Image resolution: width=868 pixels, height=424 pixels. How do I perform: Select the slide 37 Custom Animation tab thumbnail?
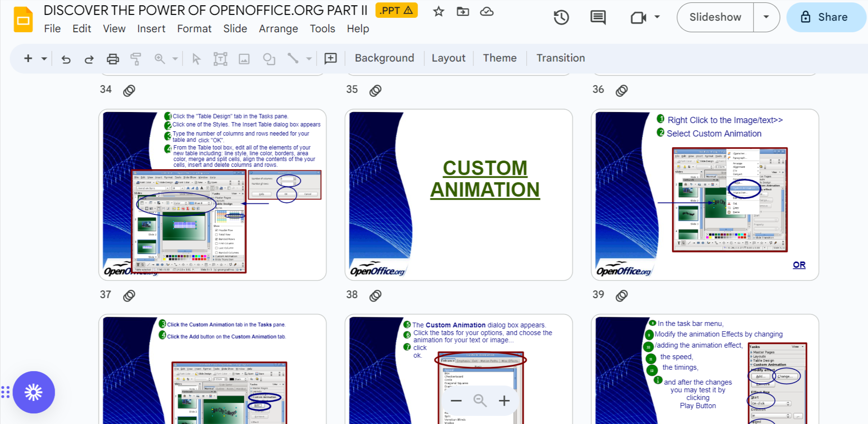click(212, 369)
